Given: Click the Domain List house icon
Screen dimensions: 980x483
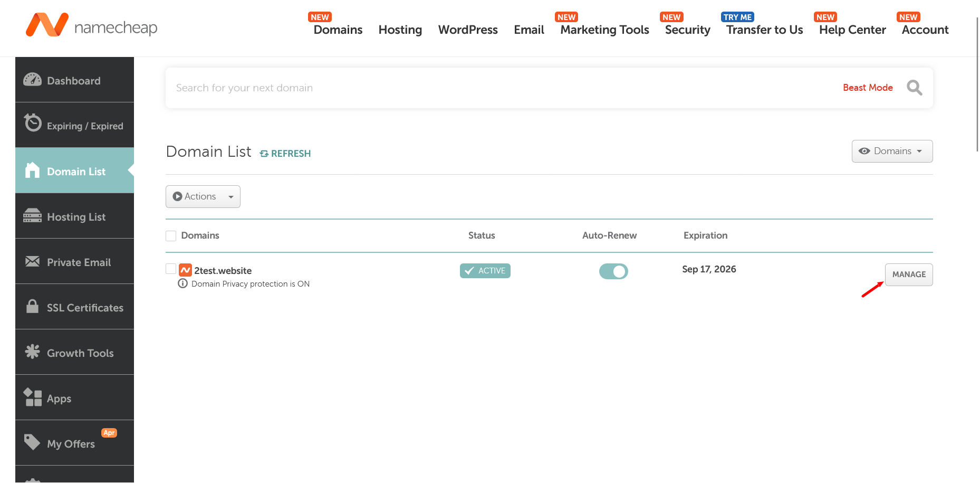Looking at the screenshot, I should click(32, 170).
